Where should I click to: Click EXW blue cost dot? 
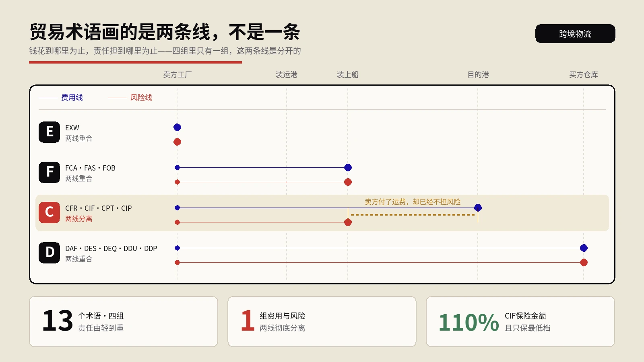click(x=177, y=128)
